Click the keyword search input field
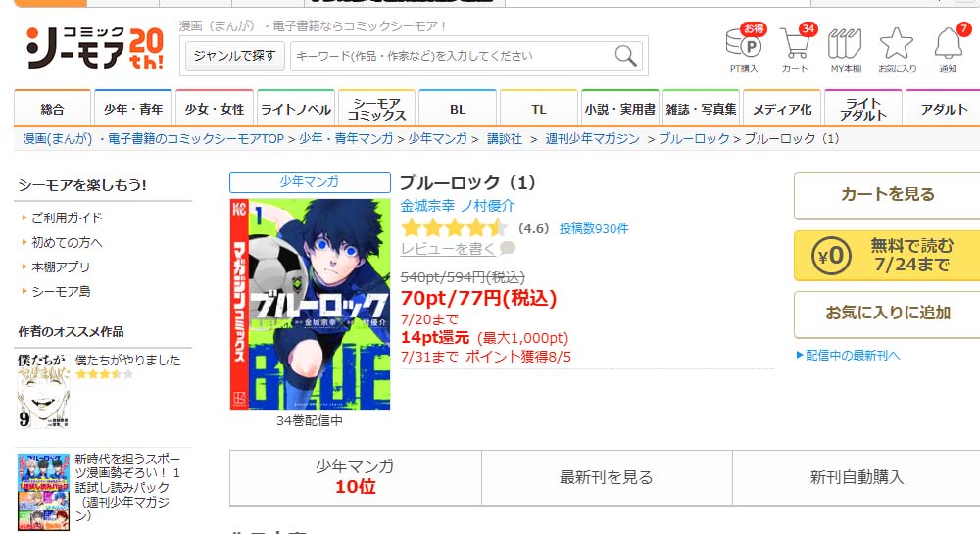This screenshot has height=534, width=980. point(453,56)
